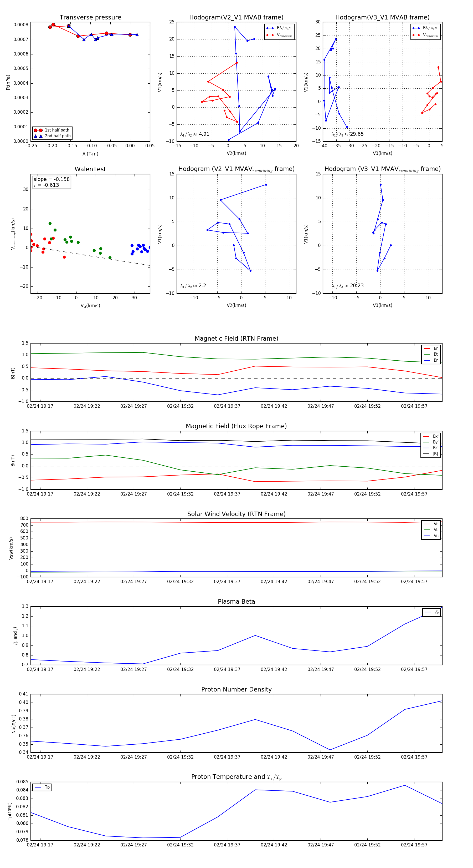Select the Bx' legend entry
Viewport: 473px width, 868px height.
pos(431,436)
